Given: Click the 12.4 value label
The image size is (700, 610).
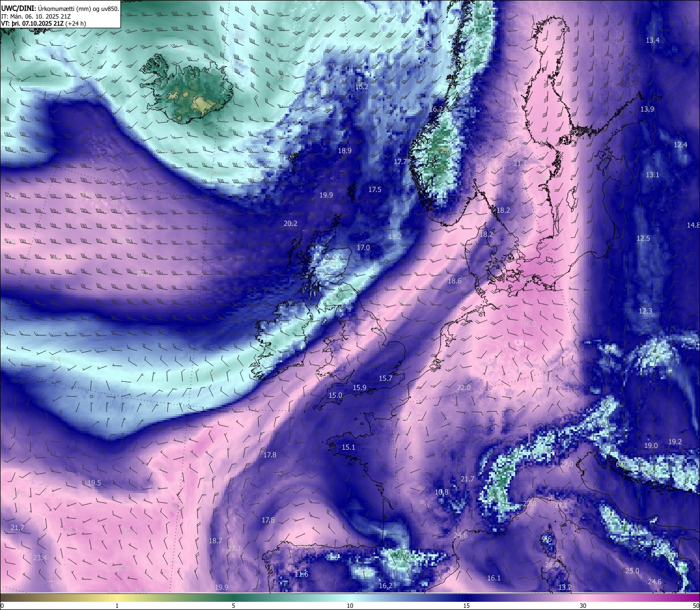Looking at the screenshot, I should [x=680, y=145].
